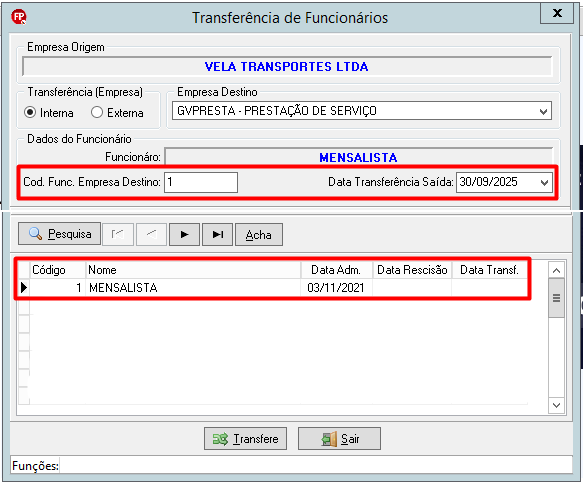Image resolution: width=583 pixels, height=485 pixels.
Task: Click the 30/09/2025 date value
Action: click(x=488, y=182)
